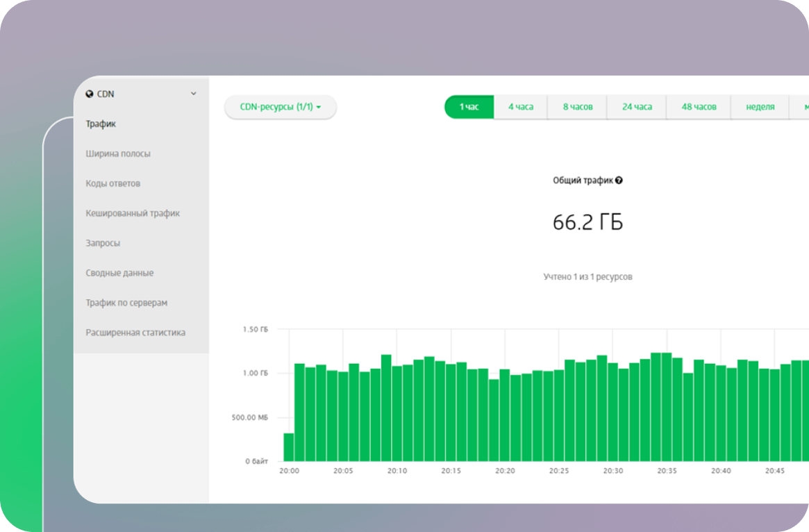Switch to 4 часа time range
809x532 pixels.
[520, 107]
